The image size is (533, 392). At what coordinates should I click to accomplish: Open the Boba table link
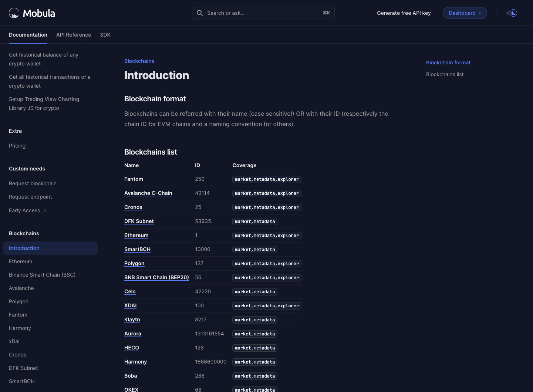131,376
